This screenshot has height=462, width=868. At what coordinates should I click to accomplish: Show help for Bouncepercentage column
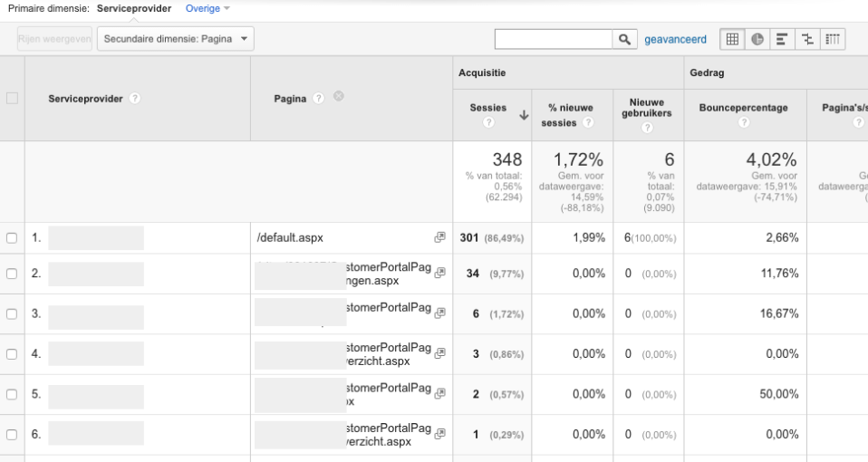[x=744, y=122]
